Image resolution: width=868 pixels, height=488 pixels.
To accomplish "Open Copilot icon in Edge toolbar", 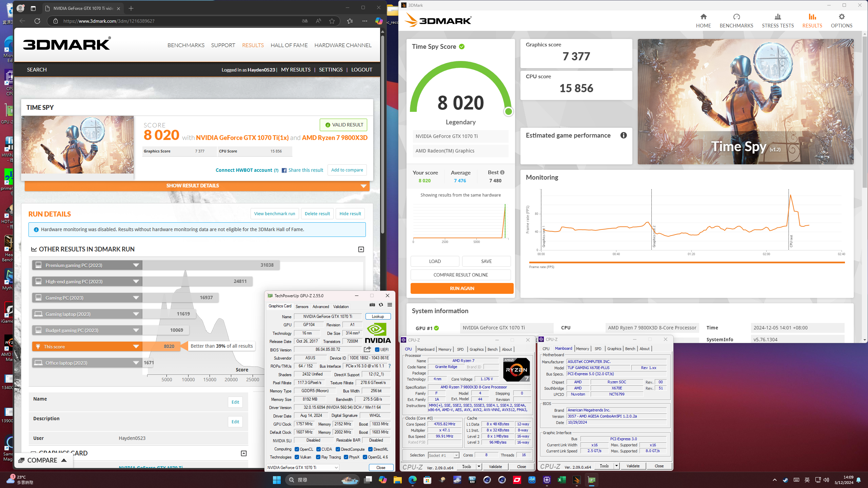I will pos(379,21).
